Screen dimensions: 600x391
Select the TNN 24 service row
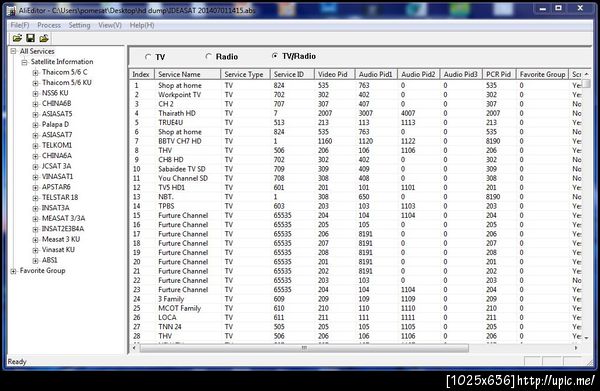[x=356, y=327]
